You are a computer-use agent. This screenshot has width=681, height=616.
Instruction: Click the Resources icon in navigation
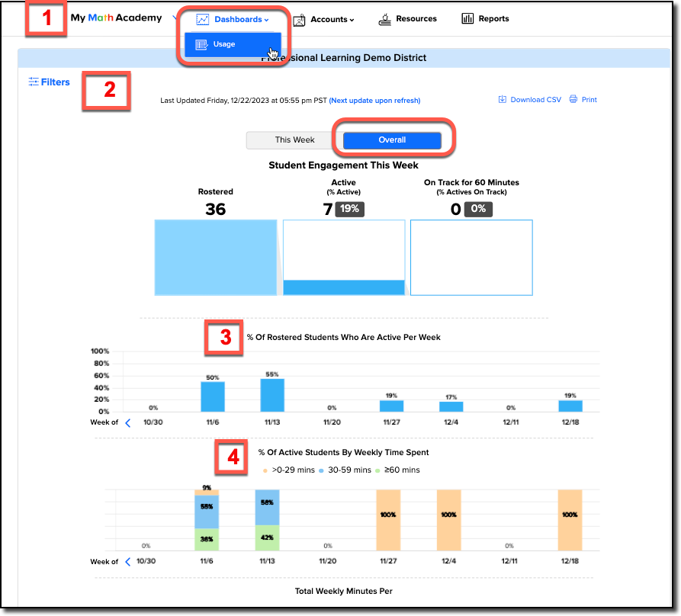pos(384,19)
